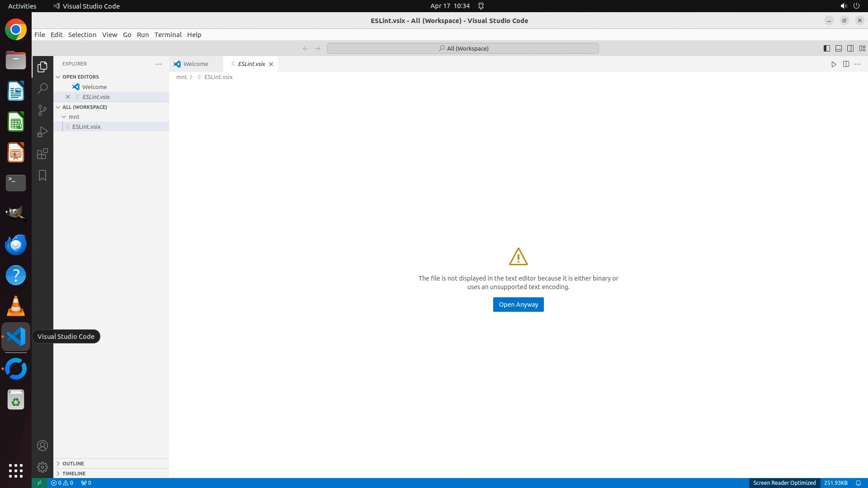The height and width of the screenshot is (488, 868).
Task: Open the Terminal menu
Action: 168,35
